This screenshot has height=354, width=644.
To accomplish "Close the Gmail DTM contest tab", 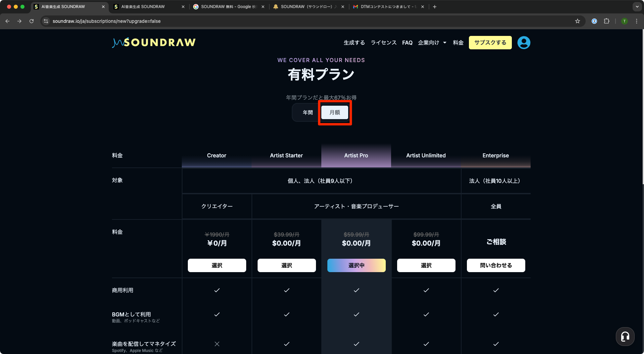I will (423, 7).
